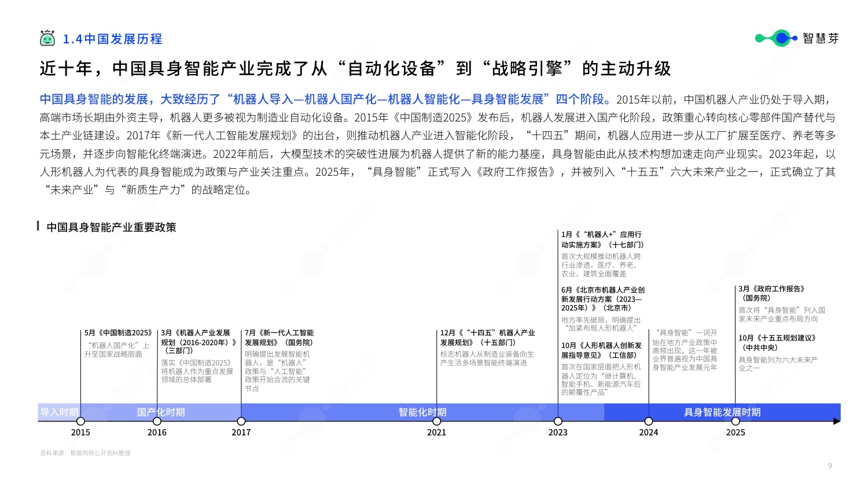Click the policy title 3月《机器人产业发展规划》
The height and width of the screenshot is (488, 868).
198,342
